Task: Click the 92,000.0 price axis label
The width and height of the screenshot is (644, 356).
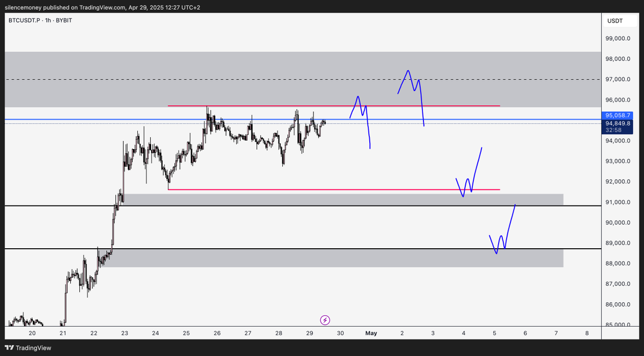Action: 618,182
